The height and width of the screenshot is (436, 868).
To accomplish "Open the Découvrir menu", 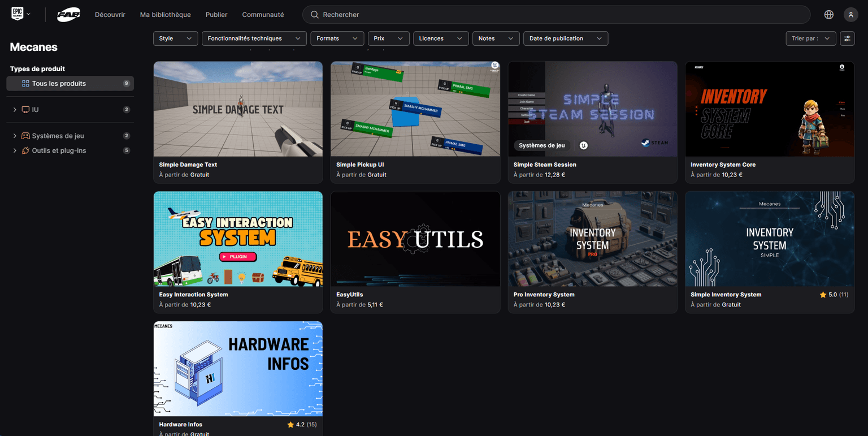I will click(x=110, y=14).
